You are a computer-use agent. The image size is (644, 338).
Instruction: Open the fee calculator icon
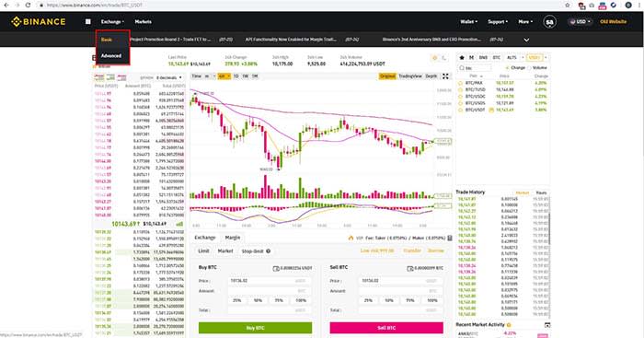click(450, 238)
